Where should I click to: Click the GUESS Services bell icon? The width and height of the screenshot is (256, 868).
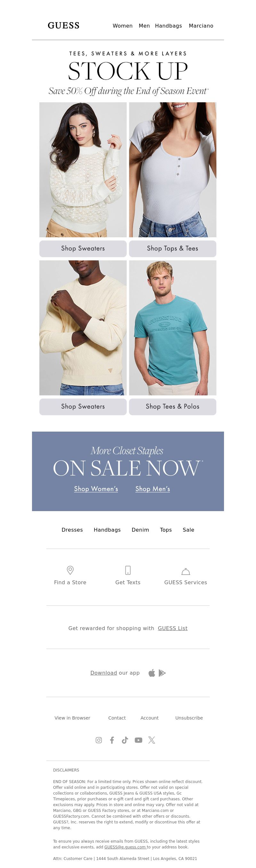186,571
